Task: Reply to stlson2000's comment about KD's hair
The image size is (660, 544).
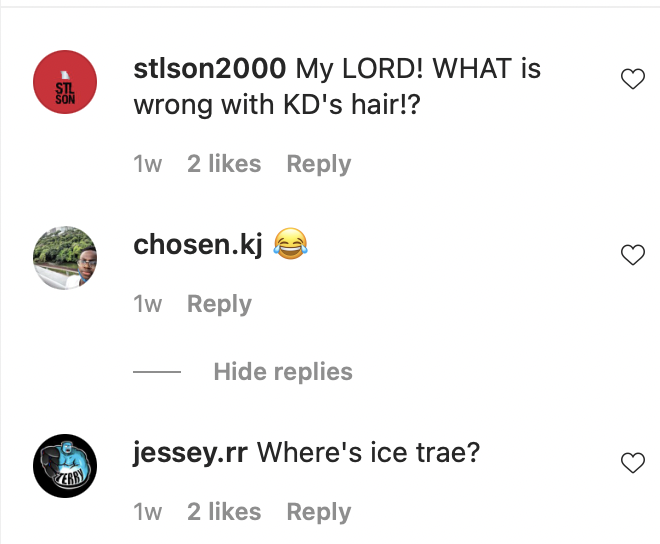Action: pos(319,164)
